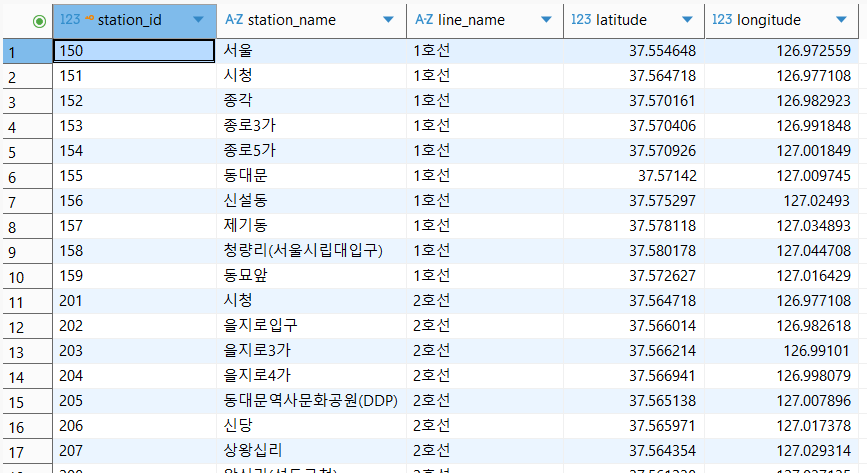Select the latitude value 37.554648

point(634,51)
